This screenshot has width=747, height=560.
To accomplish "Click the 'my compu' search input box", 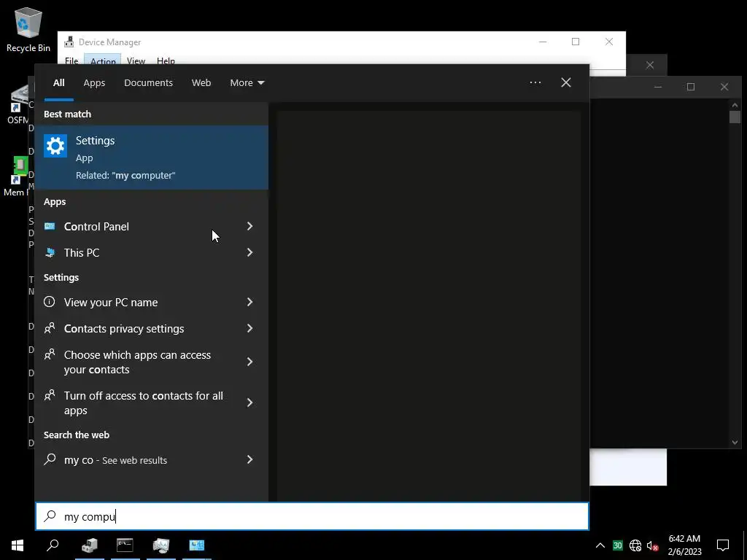I will [312, 516].
